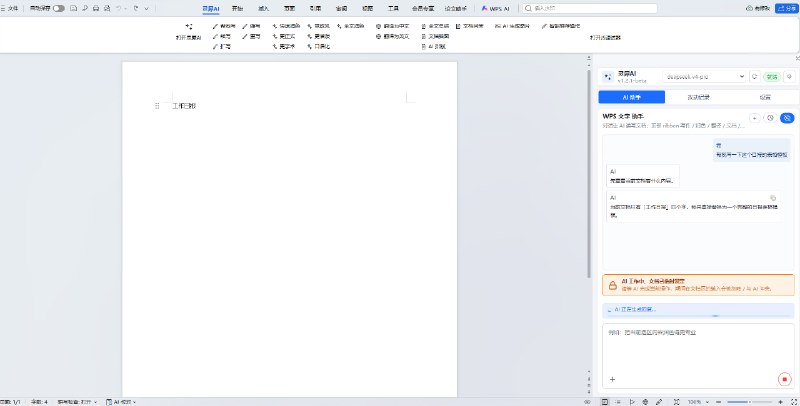Click the pen annotation icon in status bar
Viewport: 800px width, 406px height.
[659, 402]
